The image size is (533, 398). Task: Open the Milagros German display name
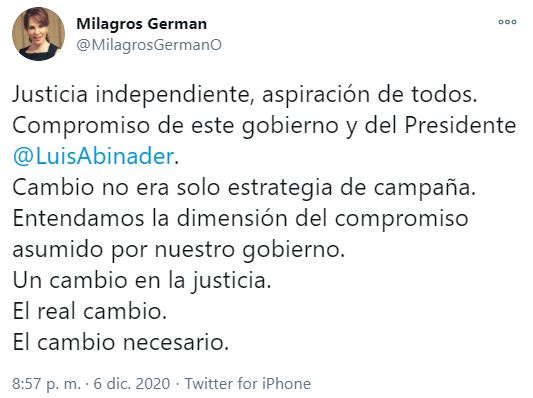click(x=142, y=24)
